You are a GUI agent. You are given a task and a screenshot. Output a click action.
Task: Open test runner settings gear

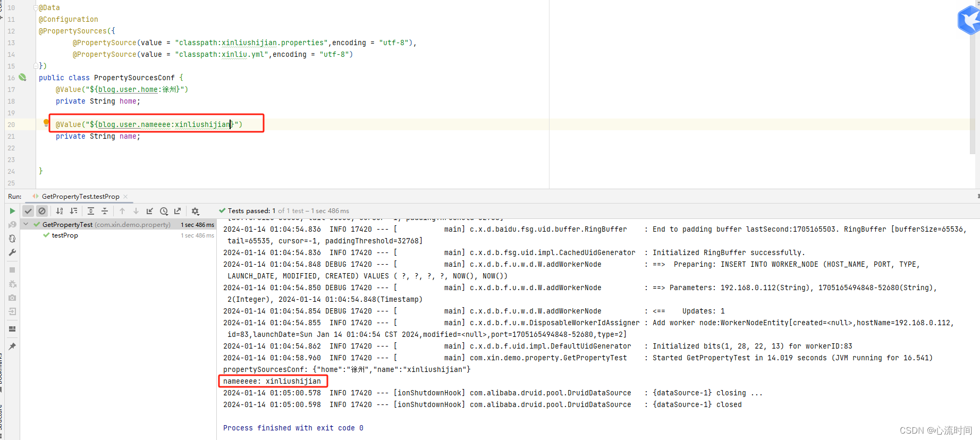(195, 211)
